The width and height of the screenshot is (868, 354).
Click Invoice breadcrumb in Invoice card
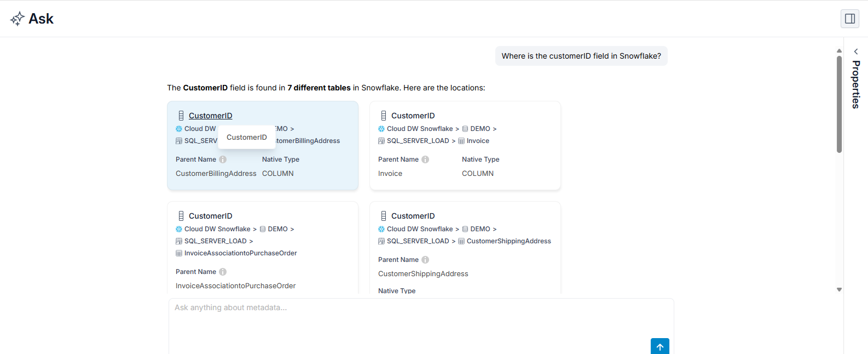pyautogui.click(x=478, y=141)
